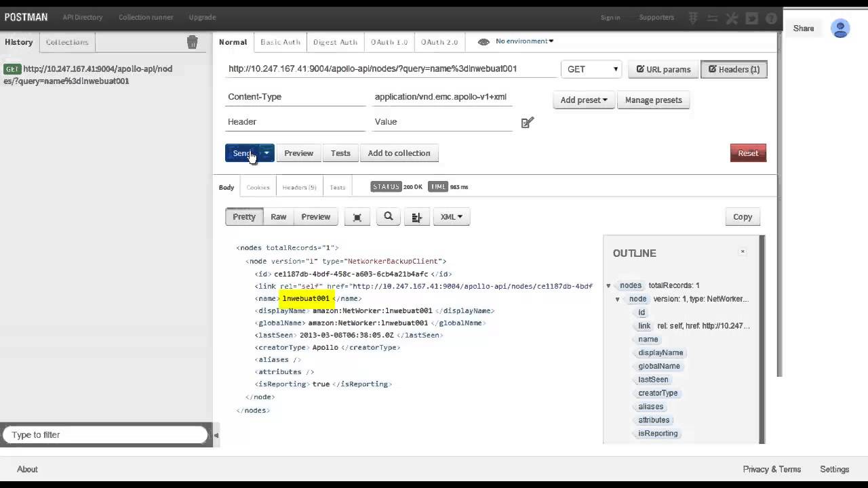The width and height of the screenshot is (868, 488).
Task: Click the environment quick-look eye icon
Action: 484,42
